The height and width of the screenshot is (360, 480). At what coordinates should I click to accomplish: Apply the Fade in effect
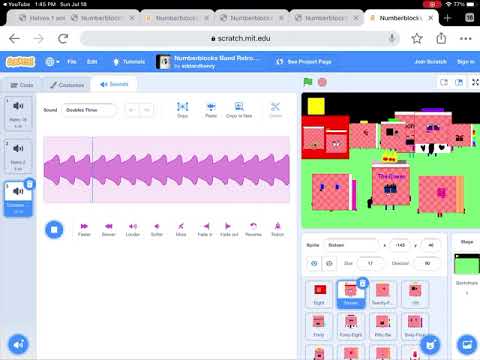click(x=205, y=229)
